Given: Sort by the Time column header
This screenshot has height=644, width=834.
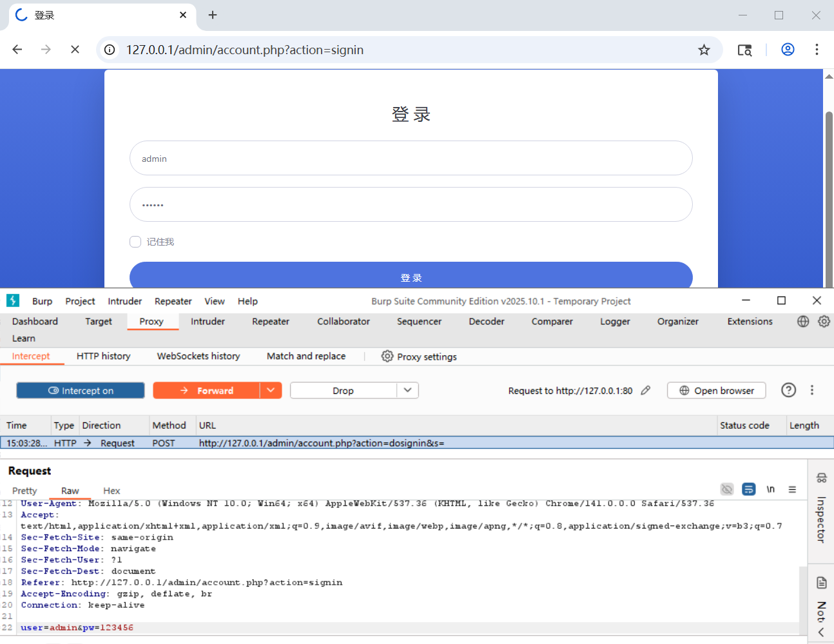Looking at the screenshot, I should [26, 425].
